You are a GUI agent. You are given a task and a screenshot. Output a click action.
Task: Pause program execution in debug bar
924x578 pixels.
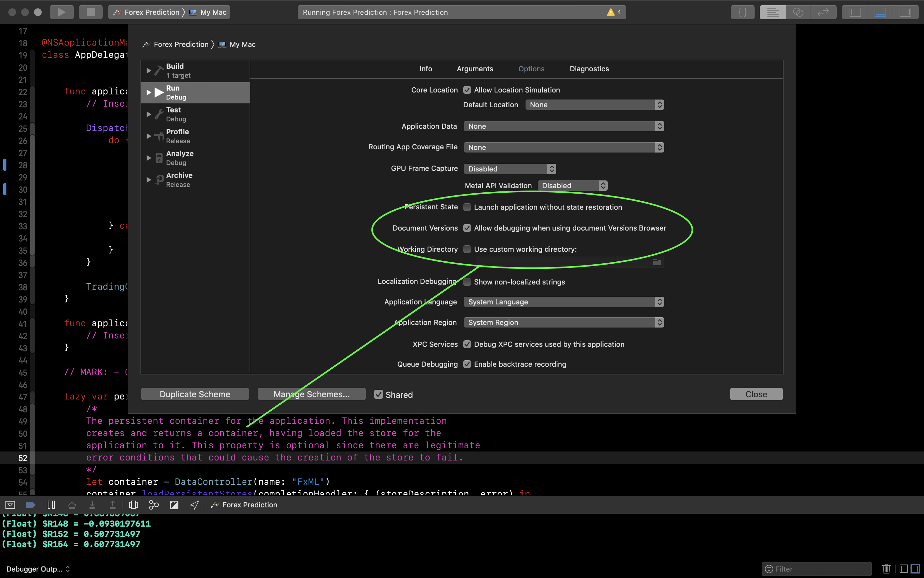pyautogui.click(x=51, y=505)
